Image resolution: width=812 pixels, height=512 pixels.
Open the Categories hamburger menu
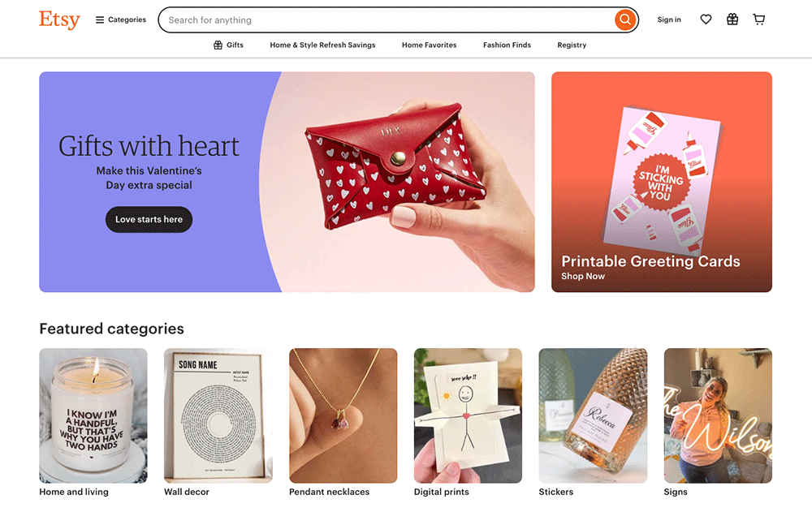[x=121, y=19]
